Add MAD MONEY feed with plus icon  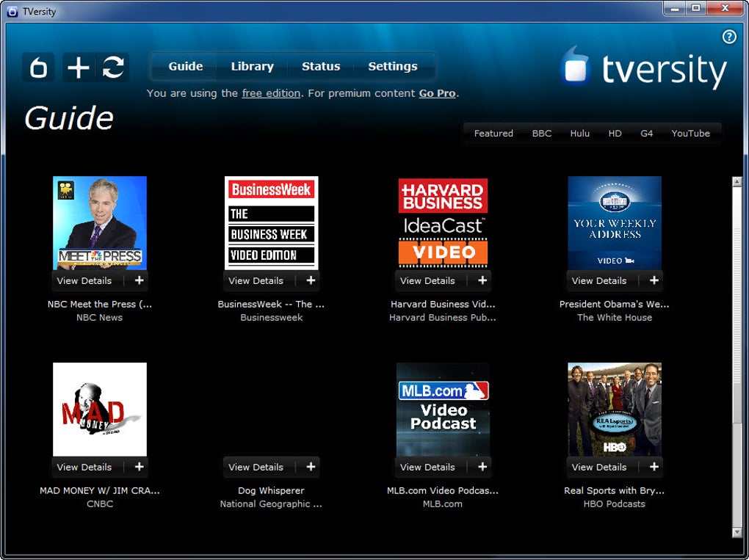139,467
